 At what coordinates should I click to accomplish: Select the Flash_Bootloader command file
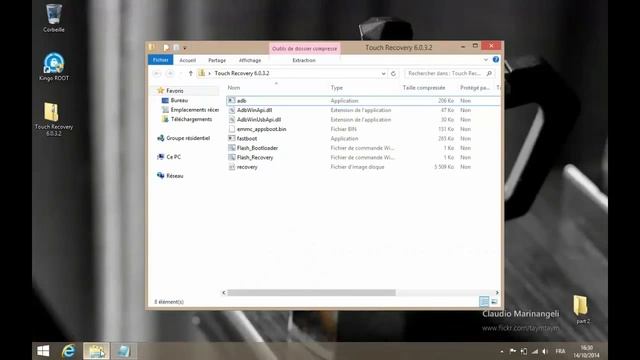point(257,148)
